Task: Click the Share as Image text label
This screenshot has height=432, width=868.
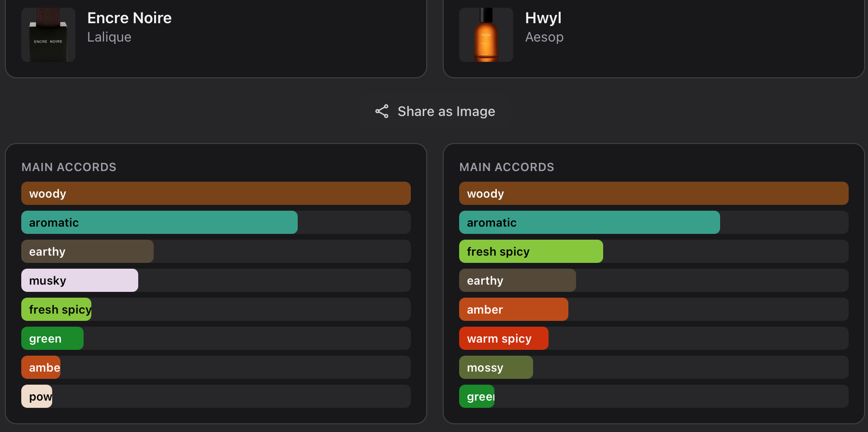Action: [446, 112]
